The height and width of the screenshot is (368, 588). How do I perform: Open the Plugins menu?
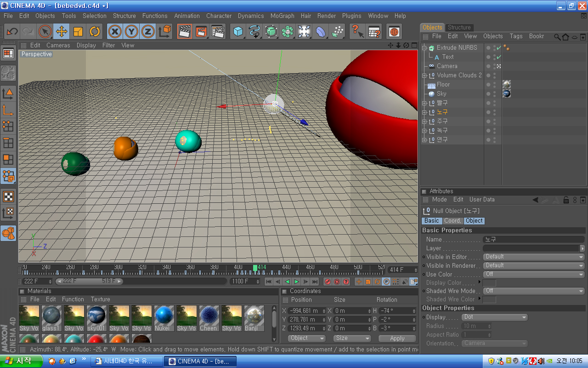(x=352, y=16)
